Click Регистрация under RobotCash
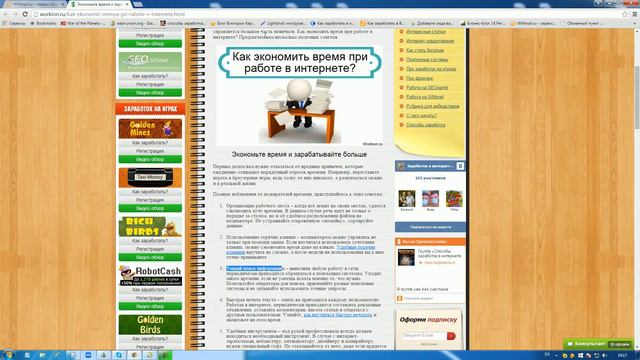This screenshot has width=640, height=360. tap(150, 298)
